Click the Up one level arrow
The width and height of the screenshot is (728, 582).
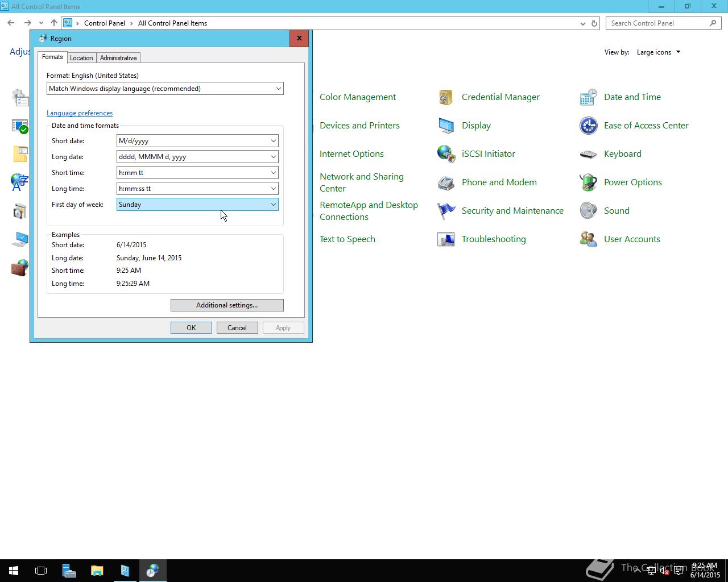click(54, 23)
